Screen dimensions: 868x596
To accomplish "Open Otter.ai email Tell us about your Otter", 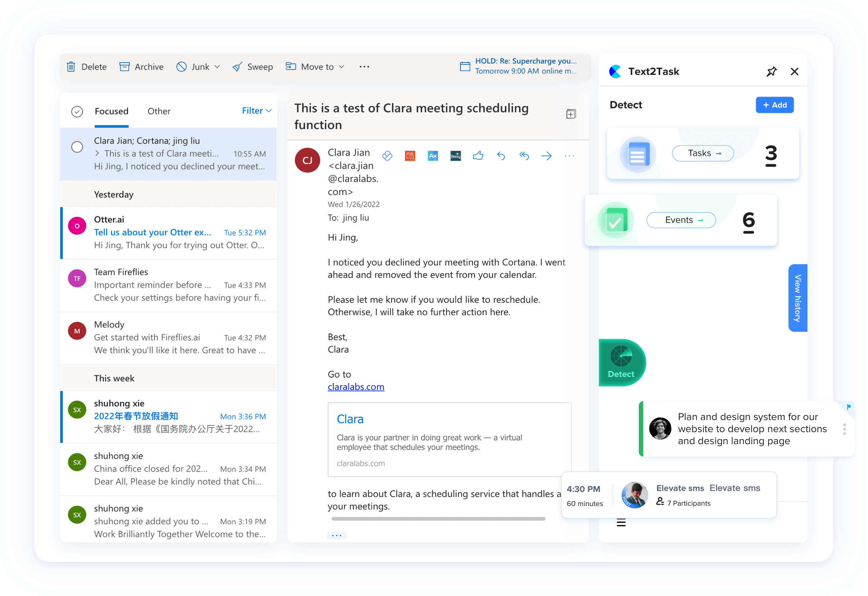I will pos(169,233).
